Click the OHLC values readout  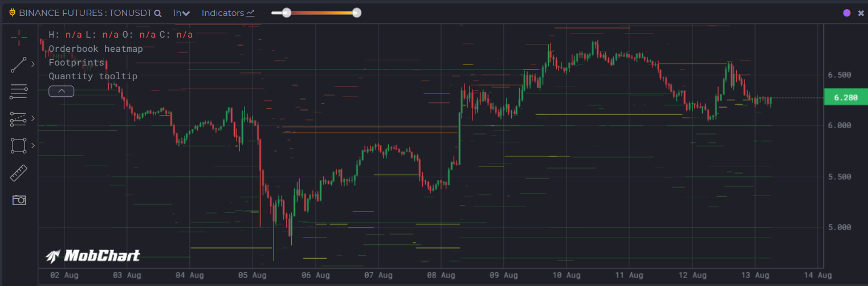tap(121, 35)
